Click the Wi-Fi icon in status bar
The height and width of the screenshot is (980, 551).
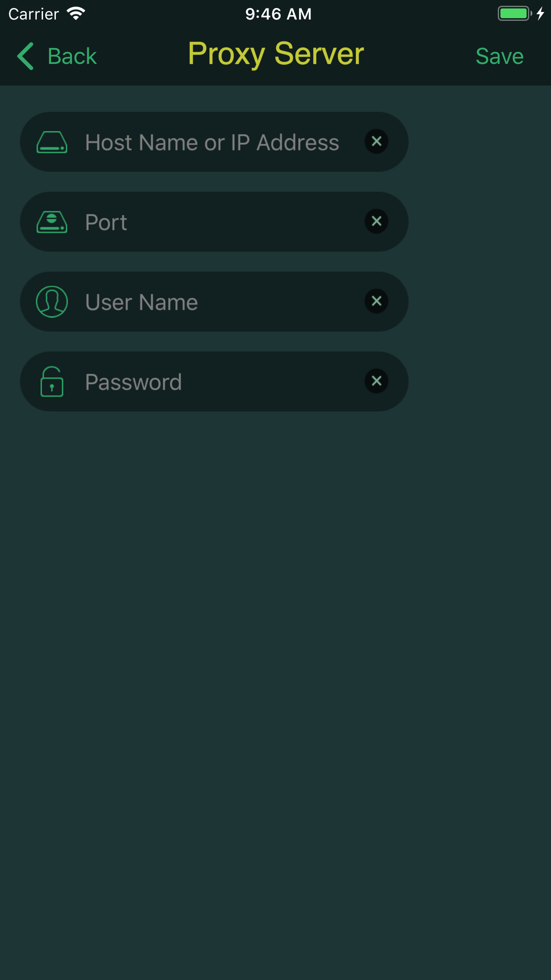point(76,13)
